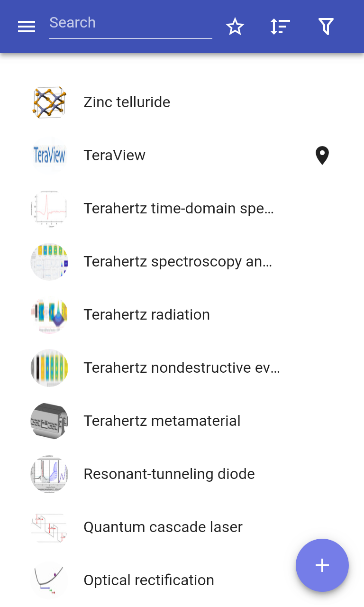The width and height of the screenshot is (364, 607).
Task: Select the Terahertz radiation item
Action: point(182,315)
